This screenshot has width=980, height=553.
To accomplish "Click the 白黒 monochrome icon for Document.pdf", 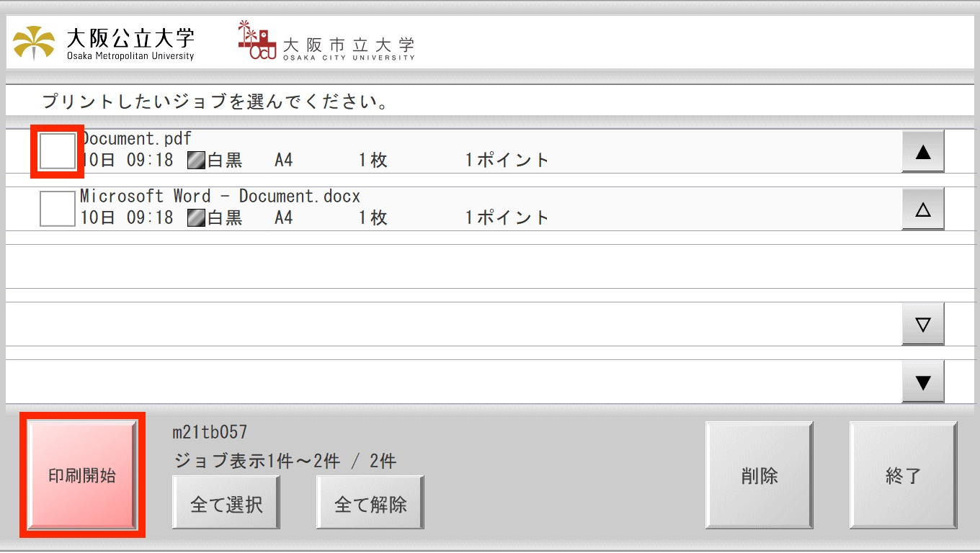I will click(197, 160).
